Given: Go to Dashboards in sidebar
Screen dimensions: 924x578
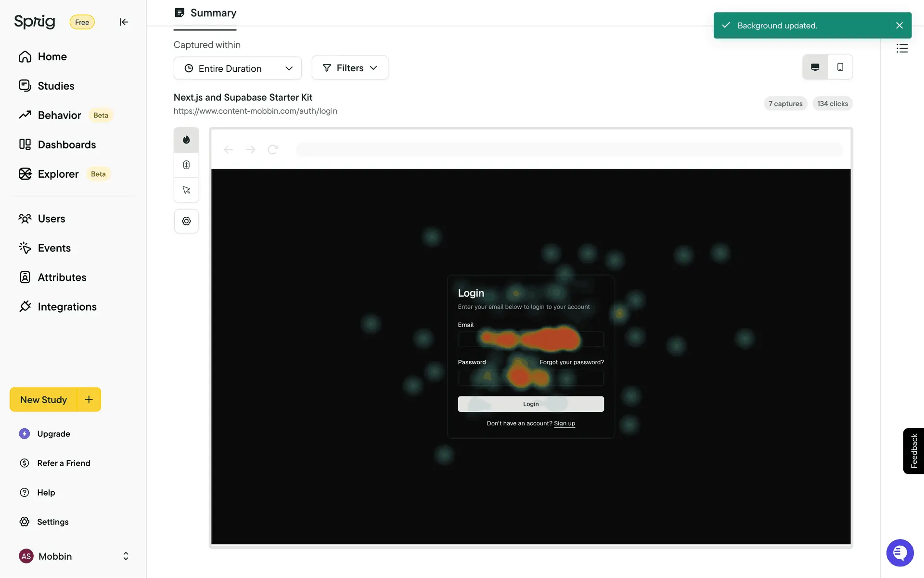Looking at the screenshot, I should 66,144.
